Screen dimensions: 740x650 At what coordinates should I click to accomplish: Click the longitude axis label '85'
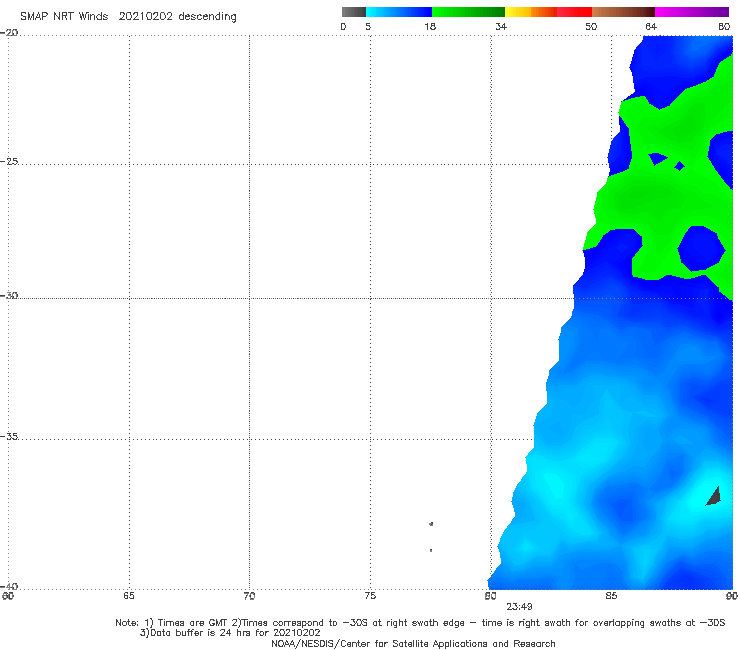coord(611,596)
